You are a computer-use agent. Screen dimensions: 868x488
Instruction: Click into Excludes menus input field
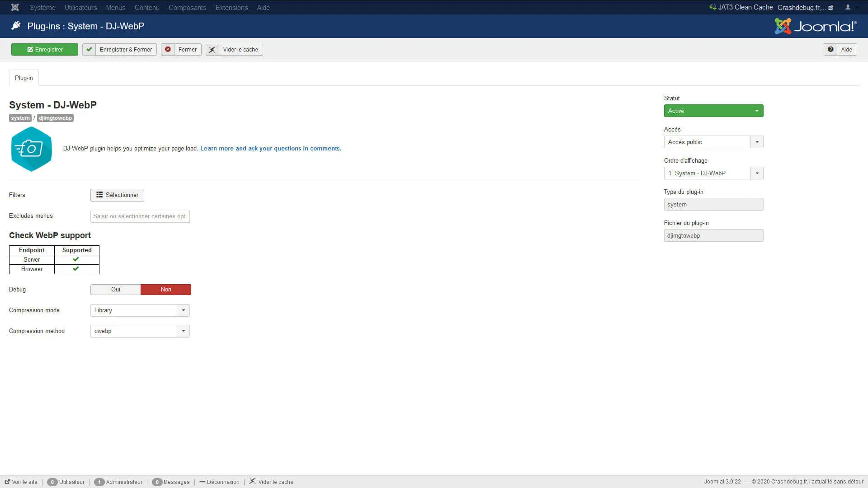tap(140, 216)
